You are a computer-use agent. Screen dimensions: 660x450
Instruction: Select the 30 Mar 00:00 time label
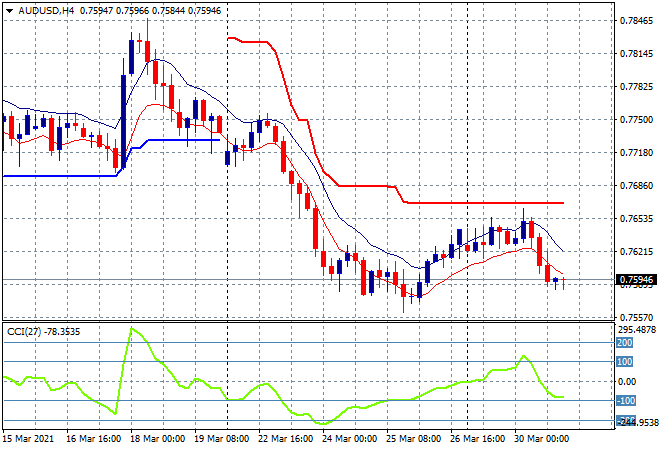pyautogui.click(x=543, y=439)
